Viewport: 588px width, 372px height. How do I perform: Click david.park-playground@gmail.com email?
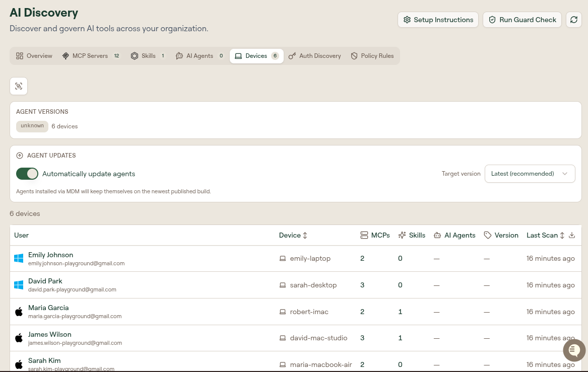72,289
